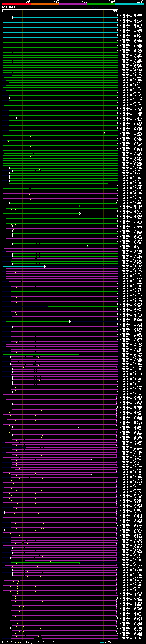Open hit UniRef100_A7P271
Viewport: 146px width, 644px height.
(131, 90)
